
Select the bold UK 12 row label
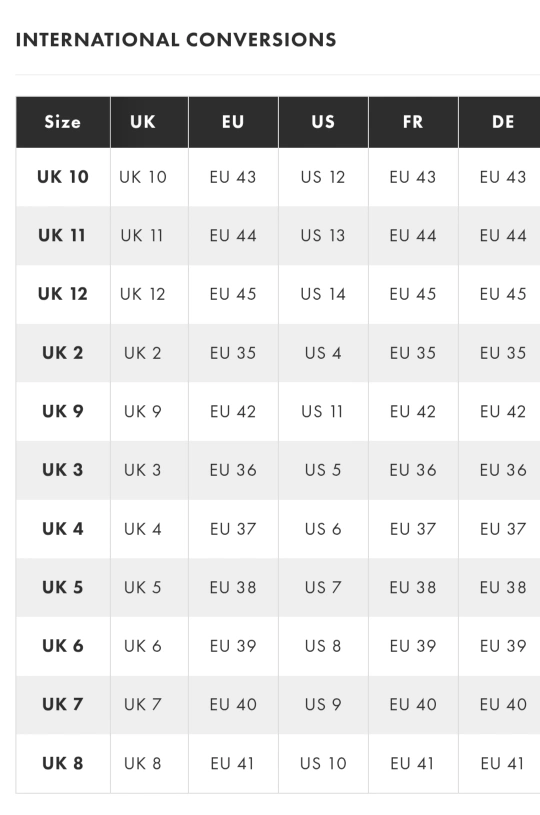click(63, 294)
